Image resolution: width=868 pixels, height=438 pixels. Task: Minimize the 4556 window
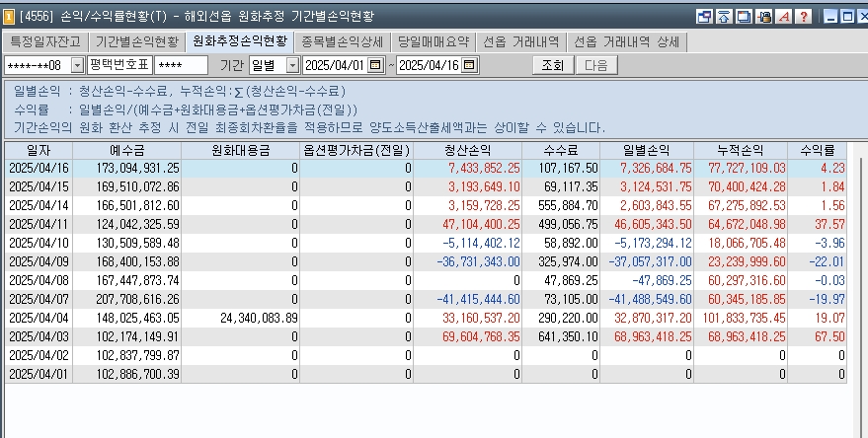830,17
